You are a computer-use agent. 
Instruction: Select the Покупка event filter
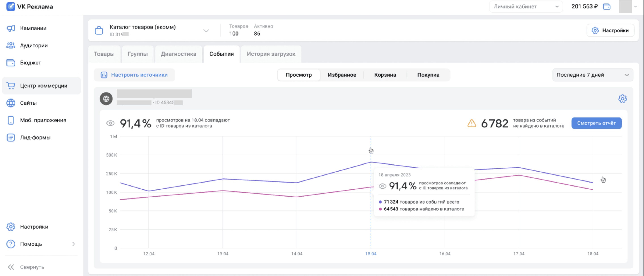click(x=428, y=75)
